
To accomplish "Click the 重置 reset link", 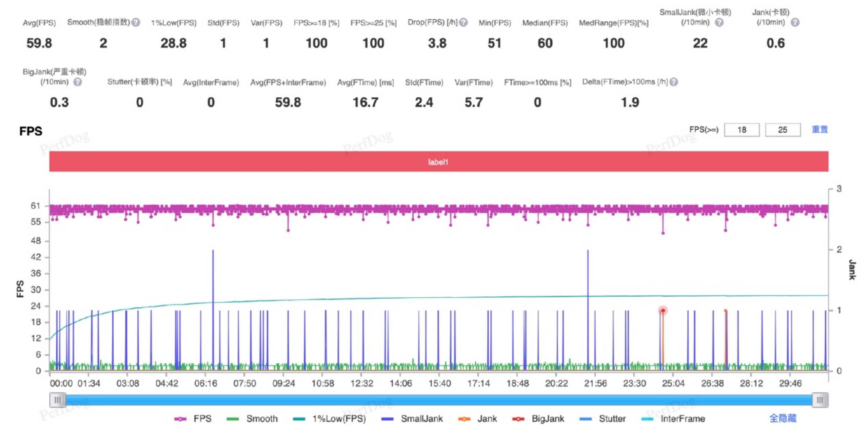I will [x=820, y=129].
